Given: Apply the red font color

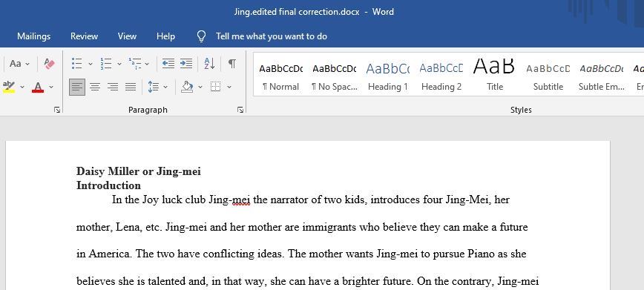Looking at the screenshot, I should [x=38, y=87].
